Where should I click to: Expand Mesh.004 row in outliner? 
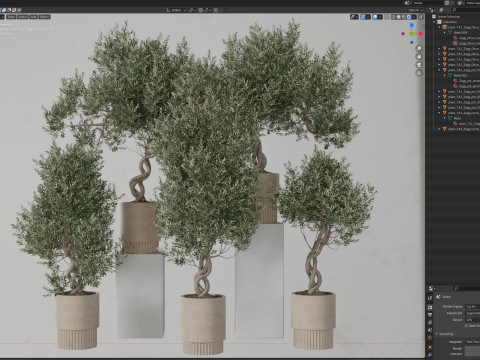445,33
